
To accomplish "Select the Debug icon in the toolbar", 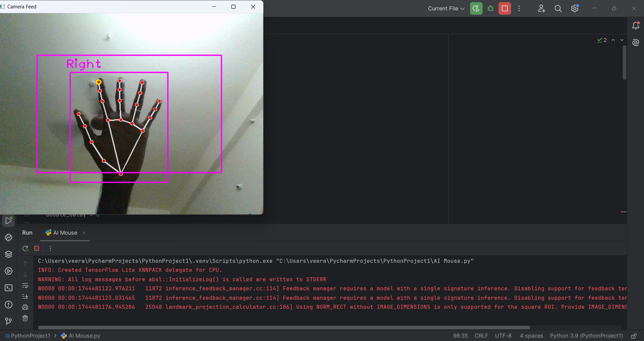I will tap(490, 8).
